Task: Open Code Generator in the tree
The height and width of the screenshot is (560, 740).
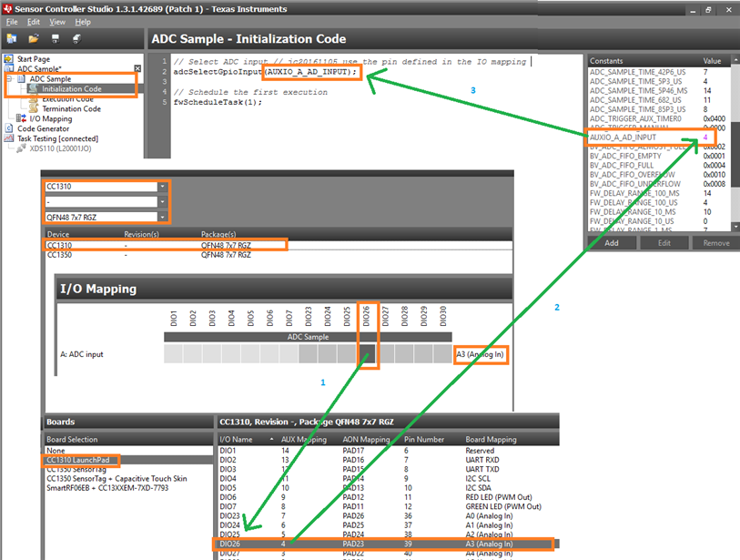Action: pos(44,128)
